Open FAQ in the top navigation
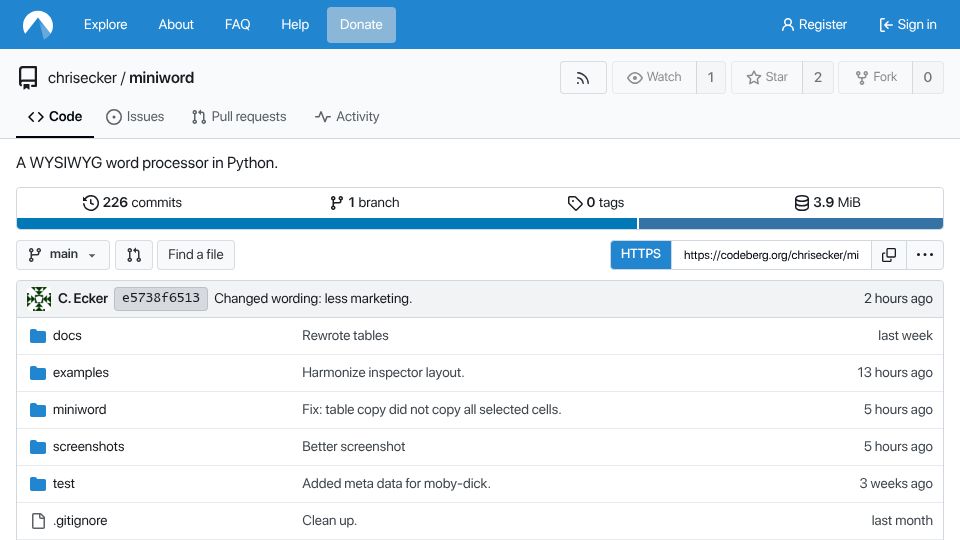 (x=238, y=24)
